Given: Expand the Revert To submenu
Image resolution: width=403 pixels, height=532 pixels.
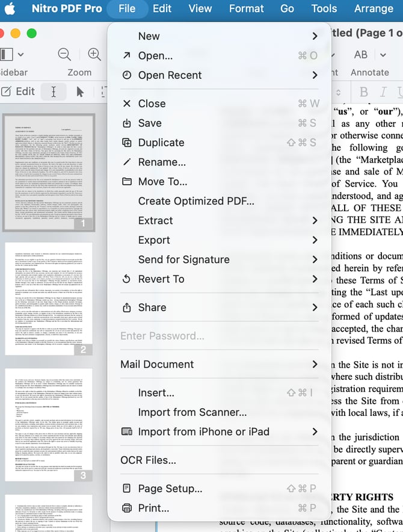Looking at the screenshot, I should 219,279.
